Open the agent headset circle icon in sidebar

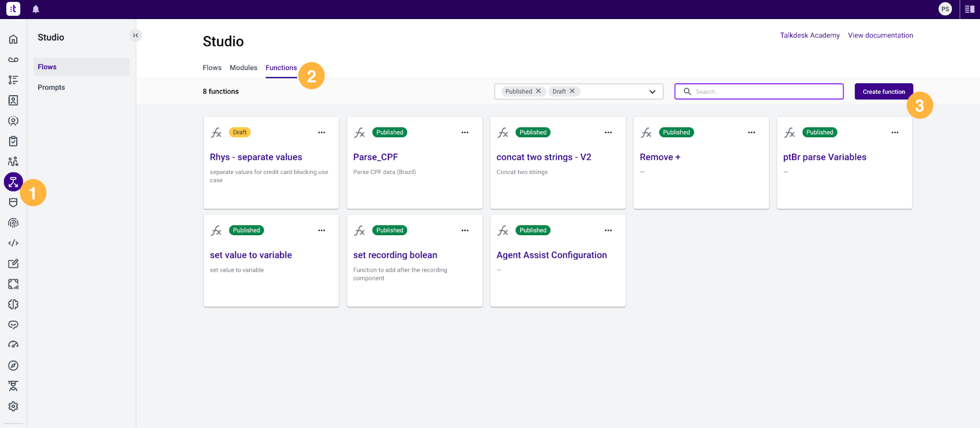click(x=13, y=121)
